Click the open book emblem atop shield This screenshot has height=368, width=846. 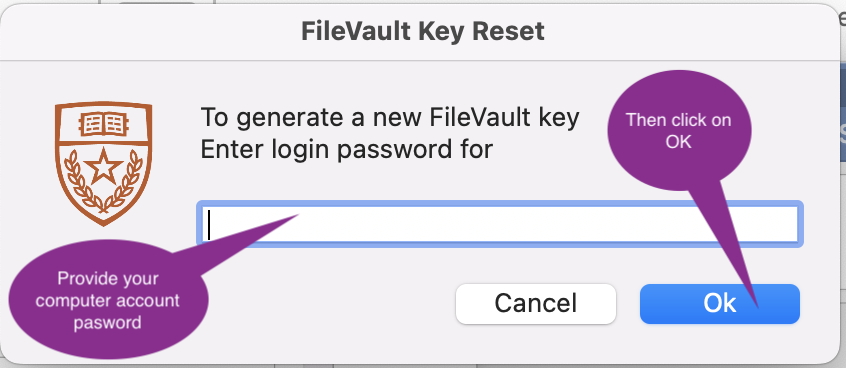click(x=103, y=124)
